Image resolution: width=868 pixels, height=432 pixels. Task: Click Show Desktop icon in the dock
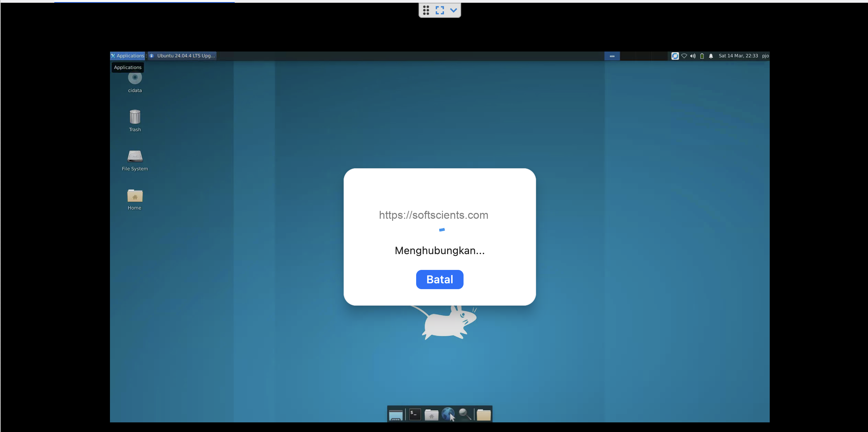point(396,415)
